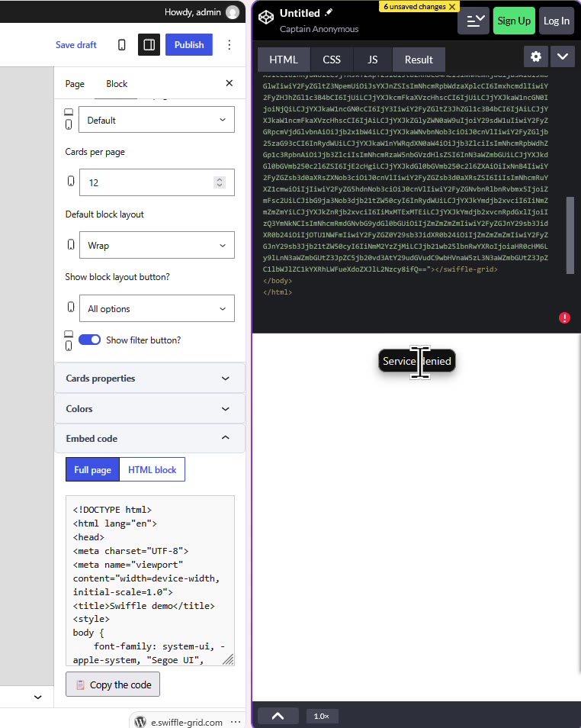Click Save draft link
This screenshot has height=728, width=581.
(x=76, y=44)
